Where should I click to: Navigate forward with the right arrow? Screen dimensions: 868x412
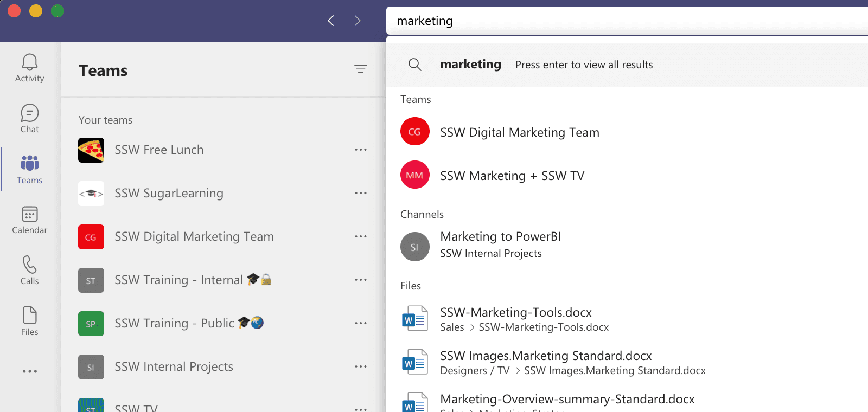tap(357, 21)
